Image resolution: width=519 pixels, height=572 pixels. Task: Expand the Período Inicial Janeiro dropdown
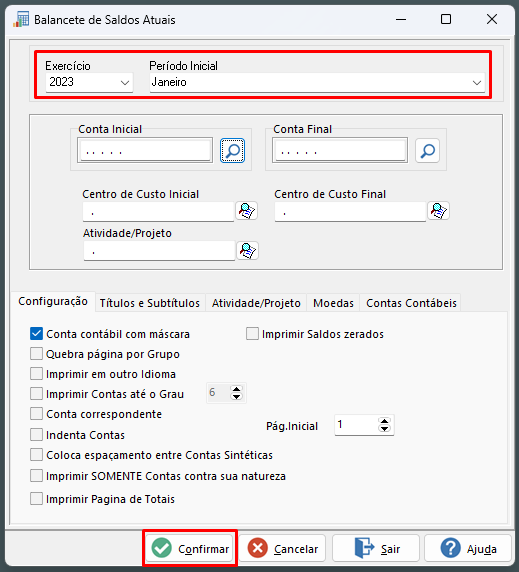[x=477, y=82]
